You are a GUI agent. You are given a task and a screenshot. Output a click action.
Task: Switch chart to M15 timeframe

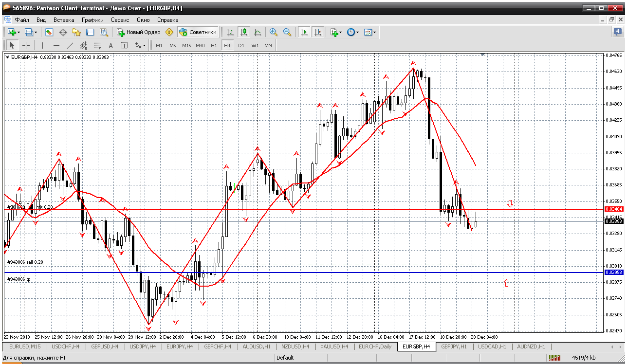(186, 45)
